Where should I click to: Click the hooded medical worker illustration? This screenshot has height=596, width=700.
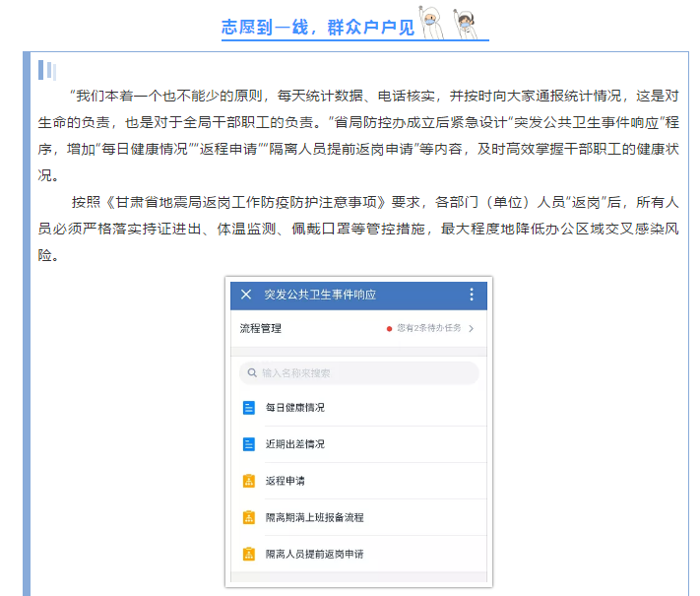(x=431, y=23)
